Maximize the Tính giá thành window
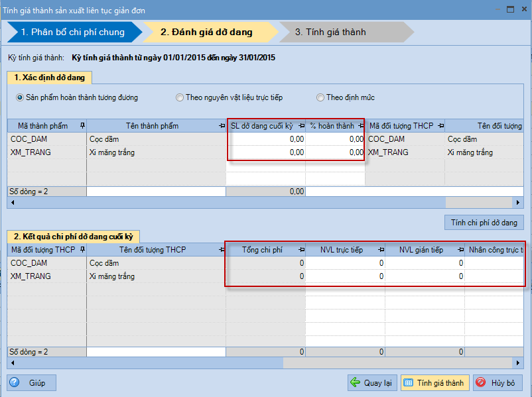The width and height of the screenshot is (532, 397). tap(510, 9)
